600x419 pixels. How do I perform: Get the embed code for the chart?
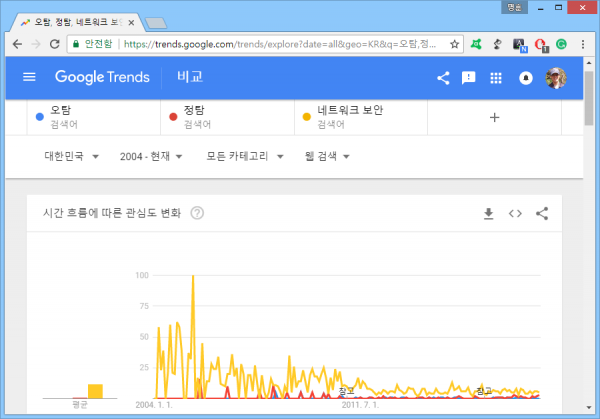pyautogui.click(x=515, y=214)
